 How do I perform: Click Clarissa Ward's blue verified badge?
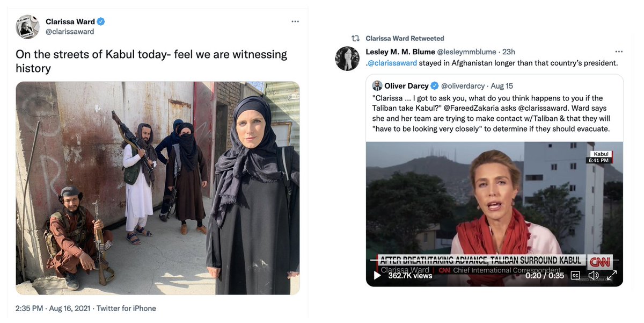pyautogui.click(x=101, y=21)
